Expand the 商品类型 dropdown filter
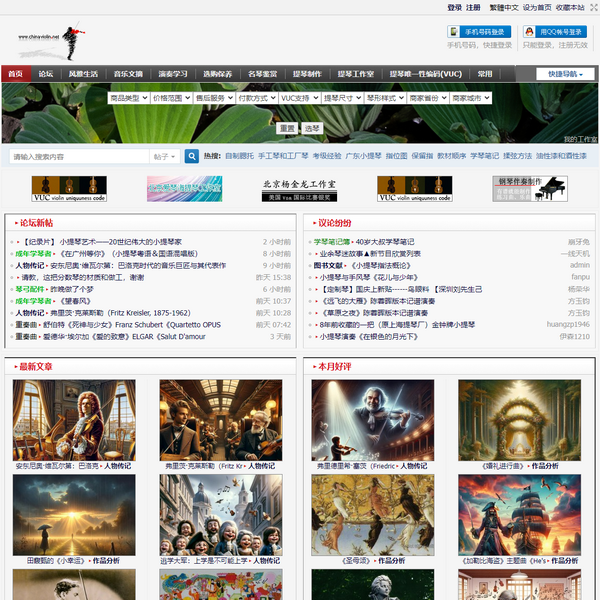This screenshot has width=600, height=600. (129, 99)
